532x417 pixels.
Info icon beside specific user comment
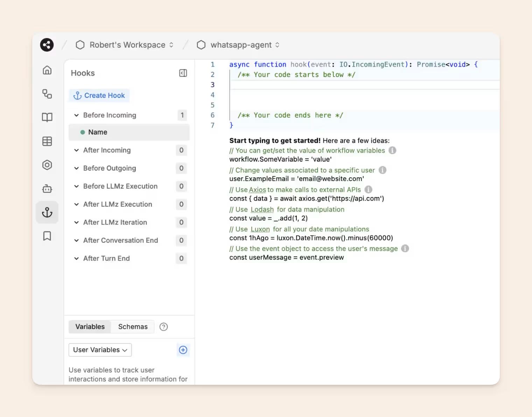pos(383,170)
